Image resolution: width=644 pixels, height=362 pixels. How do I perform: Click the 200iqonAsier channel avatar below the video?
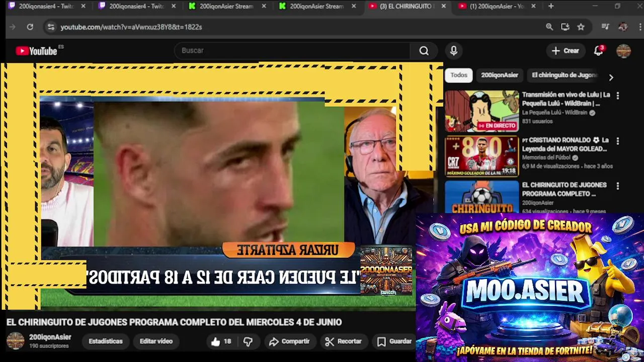point(15,341)
